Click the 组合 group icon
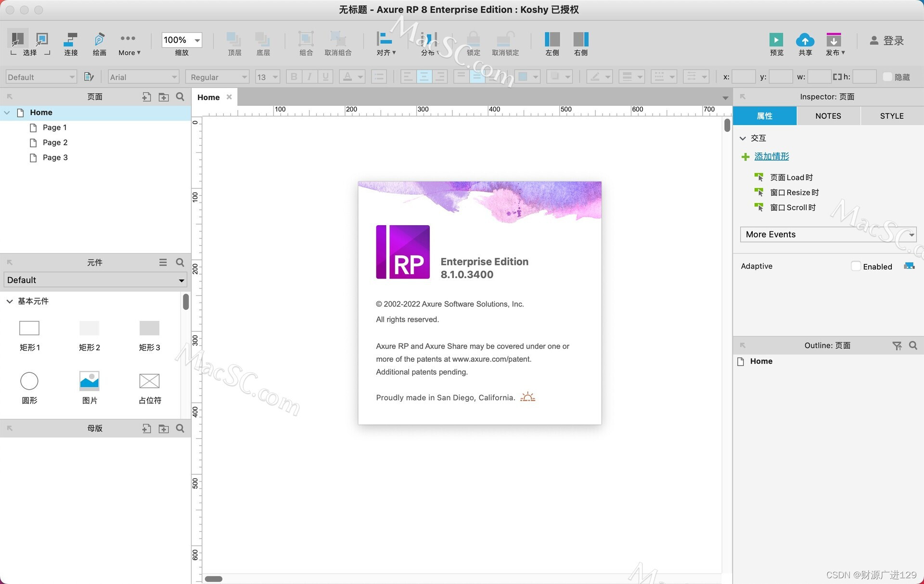Screen dimensions: 924x584 pyautogui.click(x=306, y=39)
